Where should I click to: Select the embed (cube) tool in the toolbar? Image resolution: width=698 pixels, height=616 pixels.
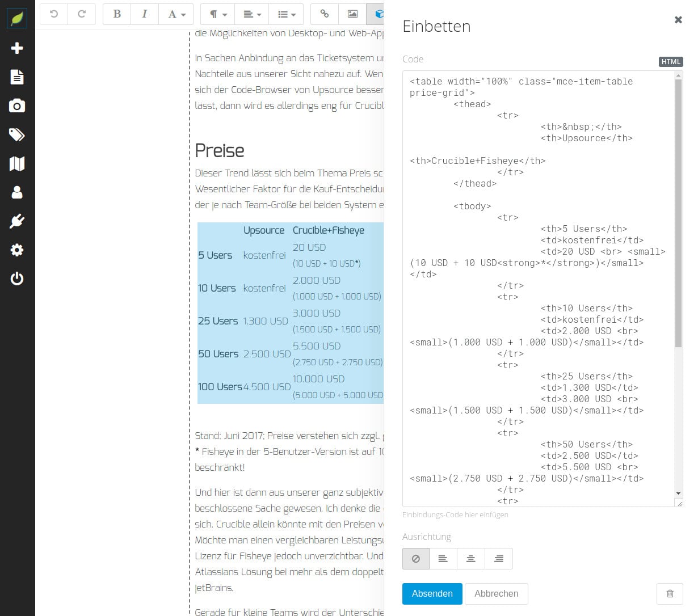pyautogui.click(x=379, y=14)
